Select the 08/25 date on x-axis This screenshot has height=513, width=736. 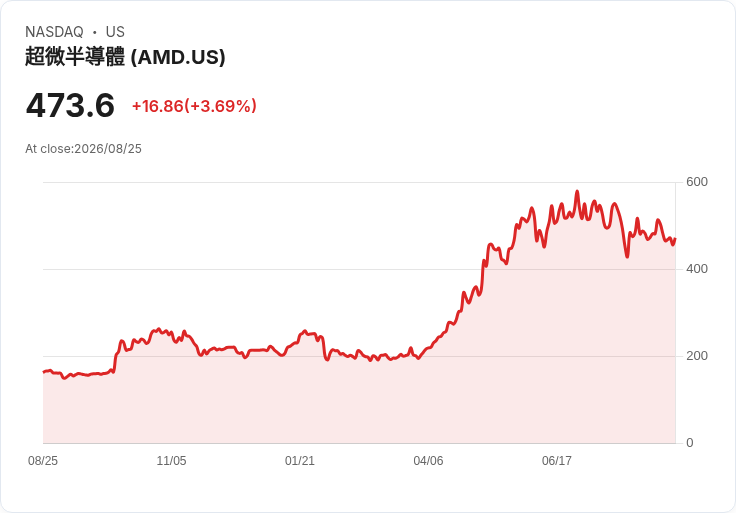click(43, 461)
